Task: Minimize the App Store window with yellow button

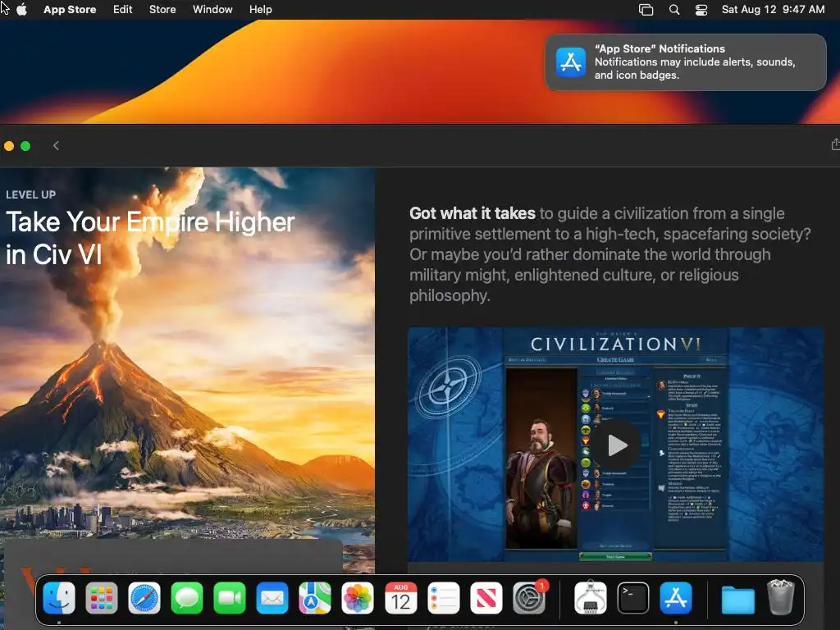Action: point(8,146)
